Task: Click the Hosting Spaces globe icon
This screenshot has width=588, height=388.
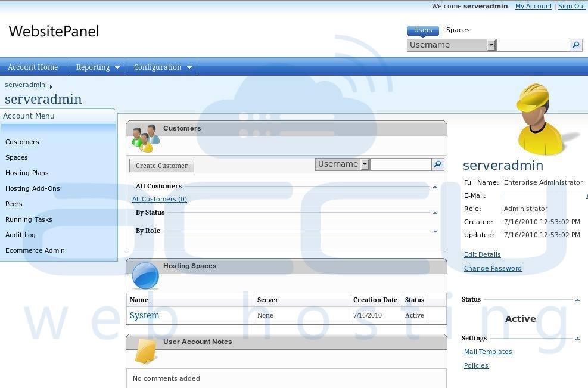Action: click(x=145, y=275)
